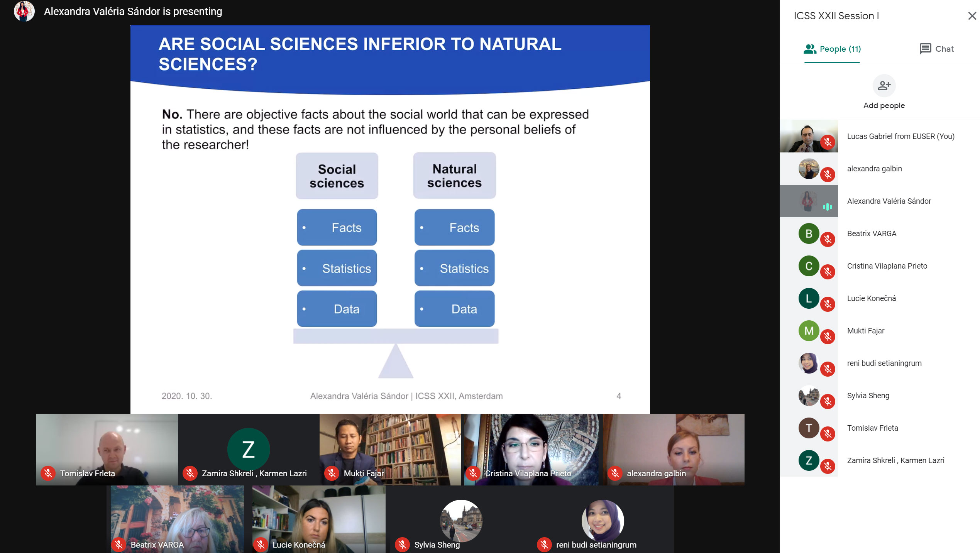Select the Mukti Fajar video thumbnail
Screen dimensions: 980x553
pyautogui.click(x=390, y=448)
